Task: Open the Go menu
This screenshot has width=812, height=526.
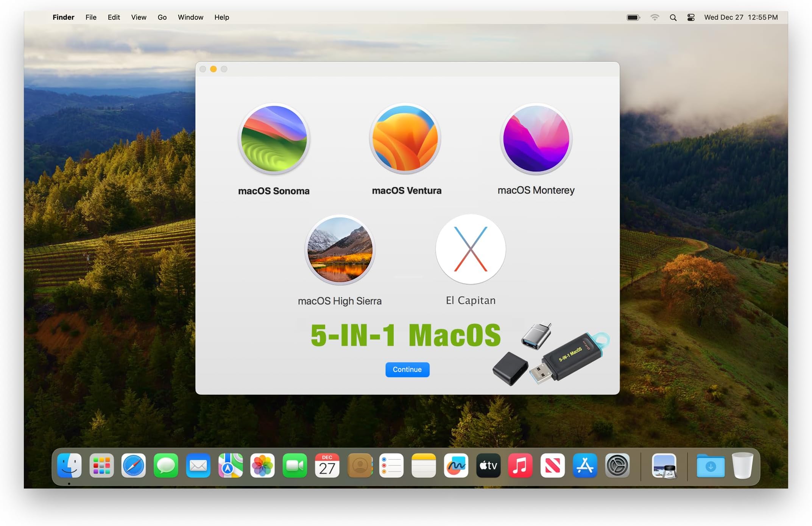Action: pyautogui.click(x=162, y=17)
